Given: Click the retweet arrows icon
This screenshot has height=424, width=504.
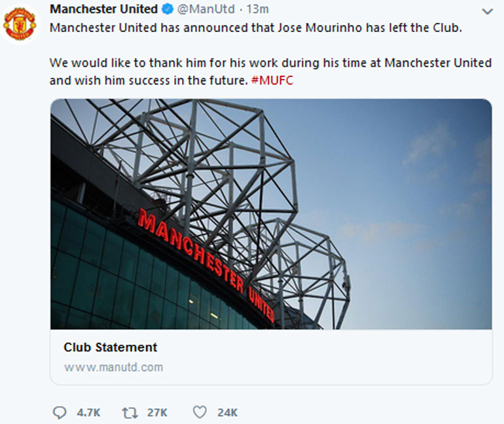Looking at the screenshot, I should [x=130, y=412].
